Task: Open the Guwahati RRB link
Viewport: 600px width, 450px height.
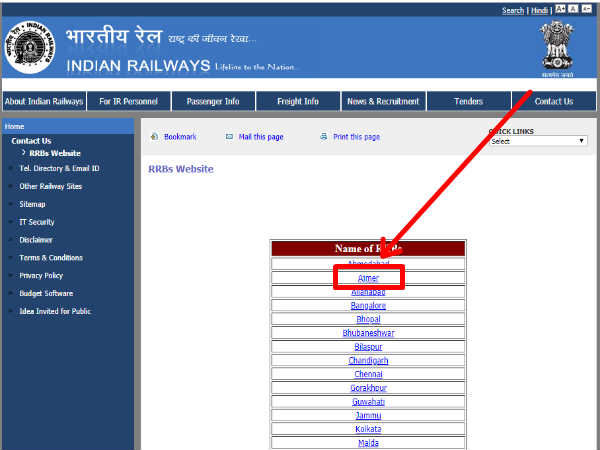Action: click(x=368, y=401)
